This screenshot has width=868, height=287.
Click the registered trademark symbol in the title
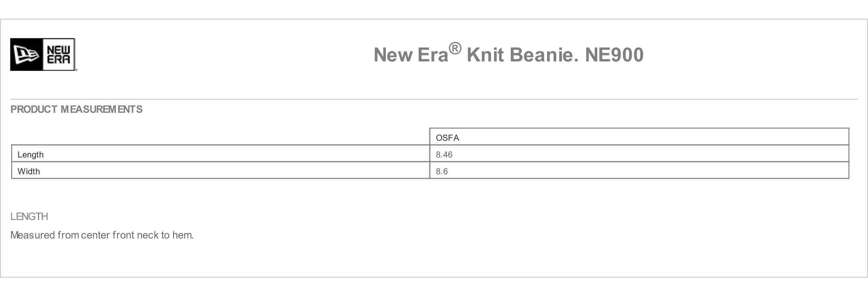click(455, 49)
